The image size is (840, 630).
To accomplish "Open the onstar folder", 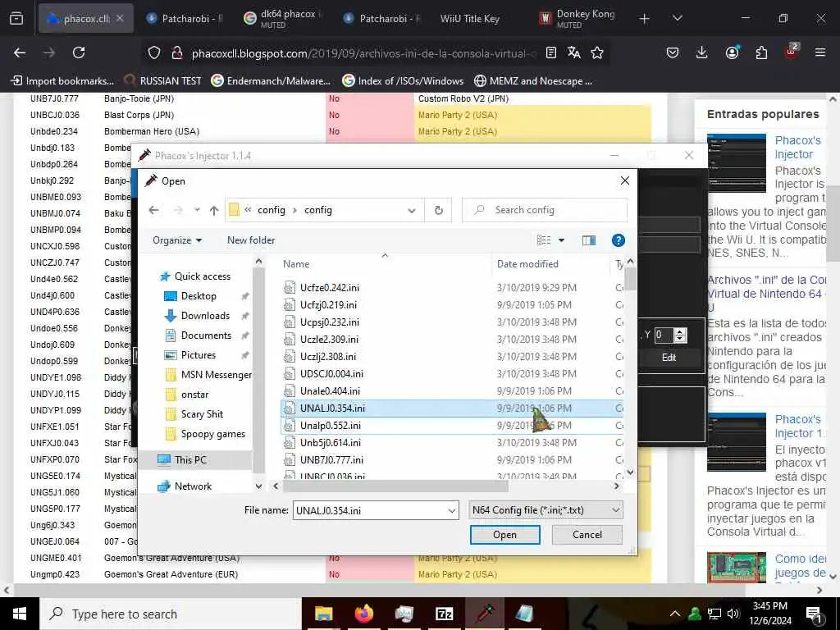I will [x=194, y=395].
